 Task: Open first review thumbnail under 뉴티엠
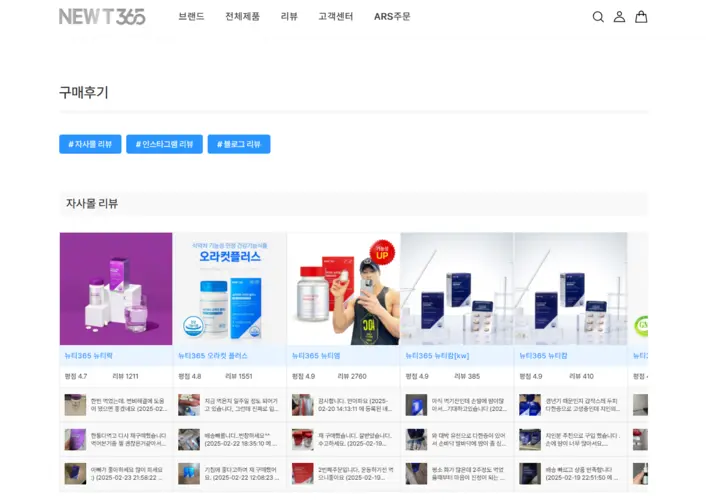tap(303, 405)
